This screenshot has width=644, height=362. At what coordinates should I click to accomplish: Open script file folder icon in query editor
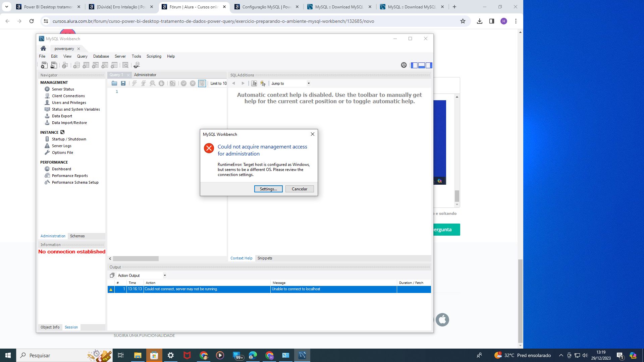point(114,83)
